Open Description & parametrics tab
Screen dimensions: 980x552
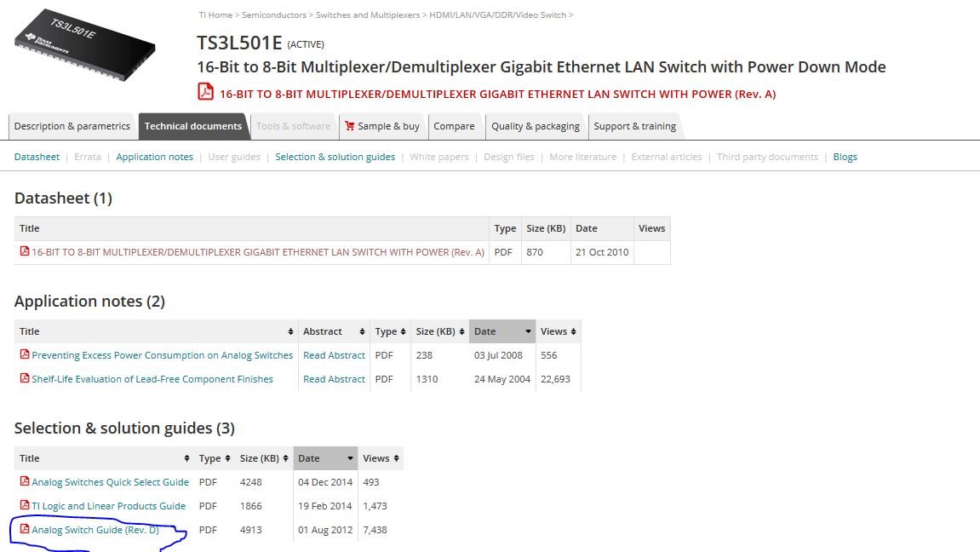pos(72,126)
